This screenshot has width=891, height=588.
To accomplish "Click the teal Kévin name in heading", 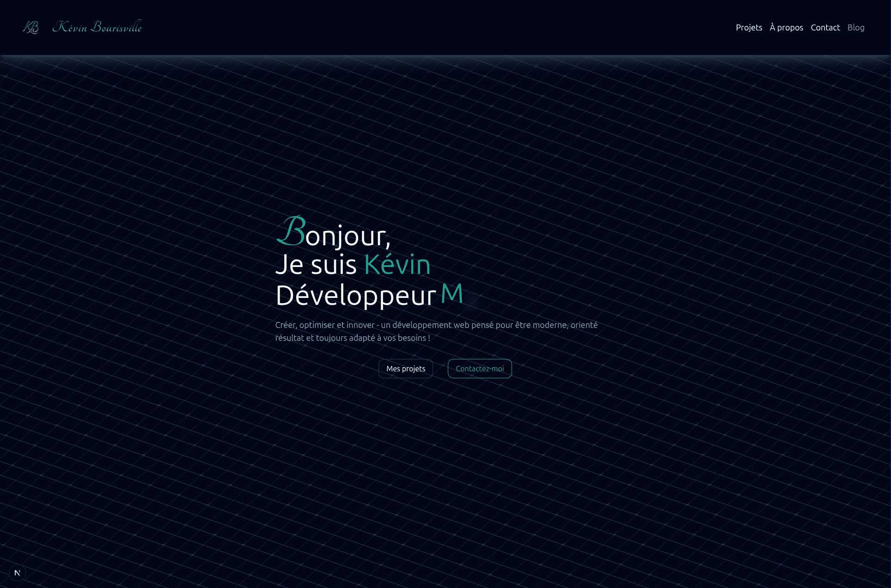I will (x=397, y=265).
